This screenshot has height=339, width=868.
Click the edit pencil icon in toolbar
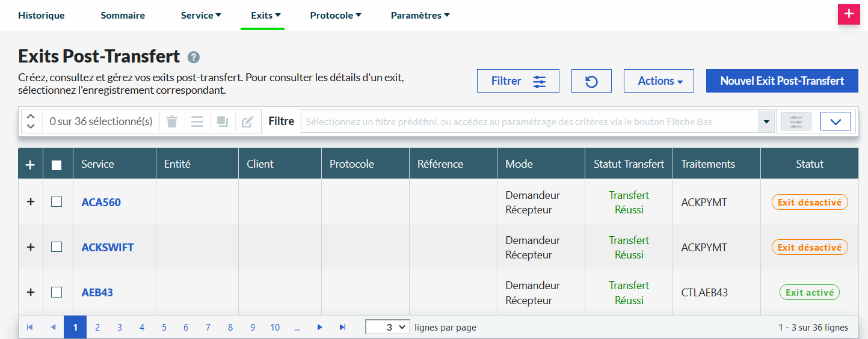tap(247, 121)
